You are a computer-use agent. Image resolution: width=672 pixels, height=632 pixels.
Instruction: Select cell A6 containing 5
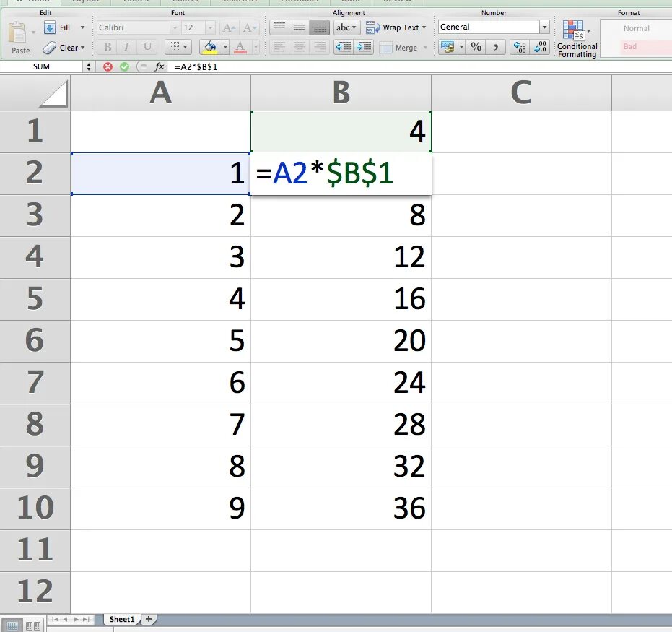click(x=161, y=342)
